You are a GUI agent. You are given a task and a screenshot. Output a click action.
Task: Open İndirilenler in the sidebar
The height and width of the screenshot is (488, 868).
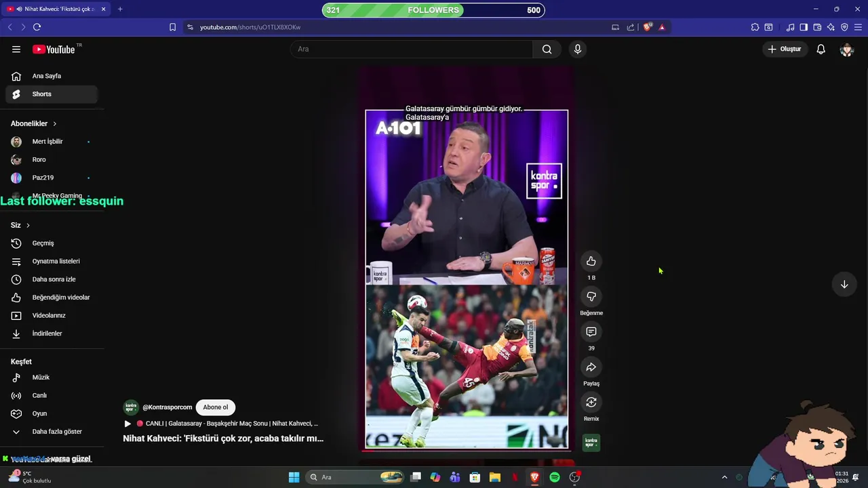pos(52,333)
